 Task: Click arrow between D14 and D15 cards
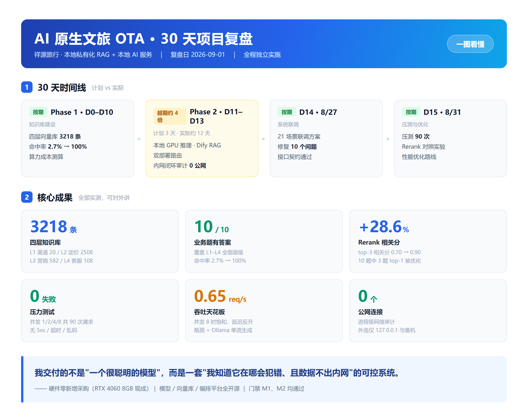[x=388, y=139]
